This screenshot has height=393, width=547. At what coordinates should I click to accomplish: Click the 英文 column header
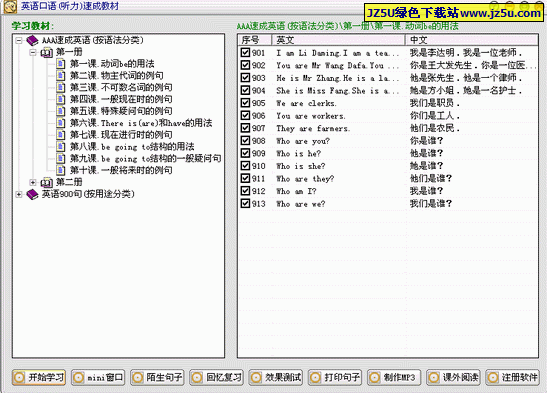coord(338,40)
